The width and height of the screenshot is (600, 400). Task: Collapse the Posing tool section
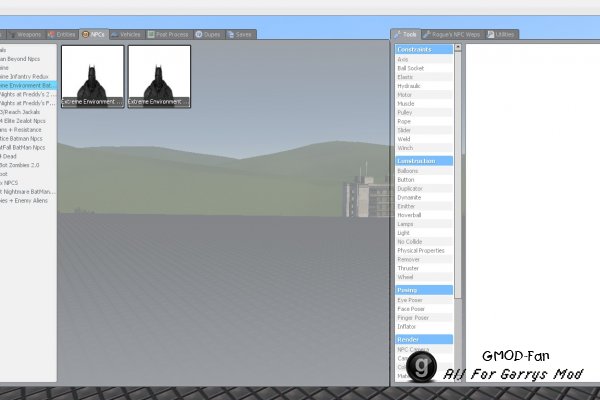click(x=424, y=290)
